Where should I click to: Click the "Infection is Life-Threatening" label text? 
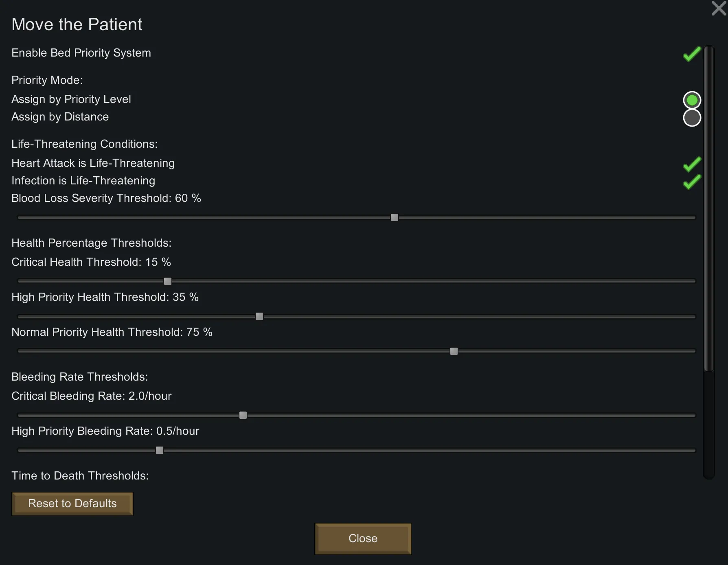tap(83, 181)
